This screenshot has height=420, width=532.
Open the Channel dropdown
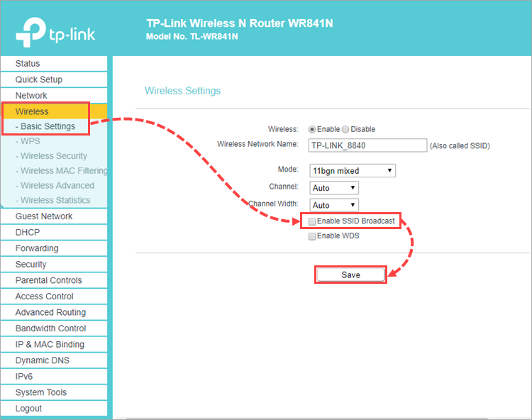click(x=334, y=187)
